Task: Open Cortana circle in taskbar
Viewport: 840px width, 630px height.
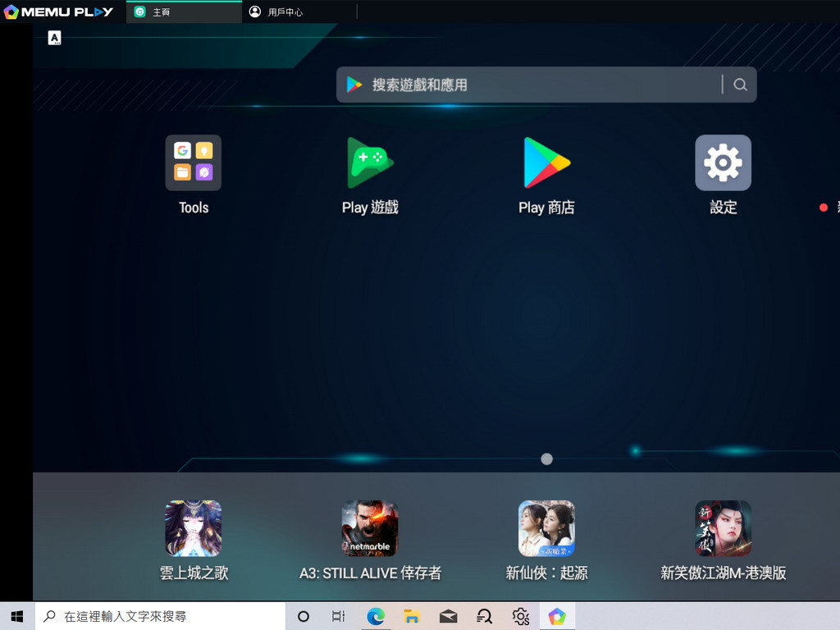Action: pyautogui.click(x=304, y=617)
